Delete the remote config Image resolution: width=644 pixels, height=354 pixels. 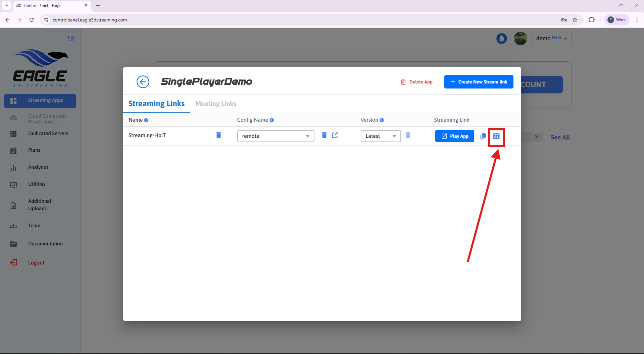(324, 135)
